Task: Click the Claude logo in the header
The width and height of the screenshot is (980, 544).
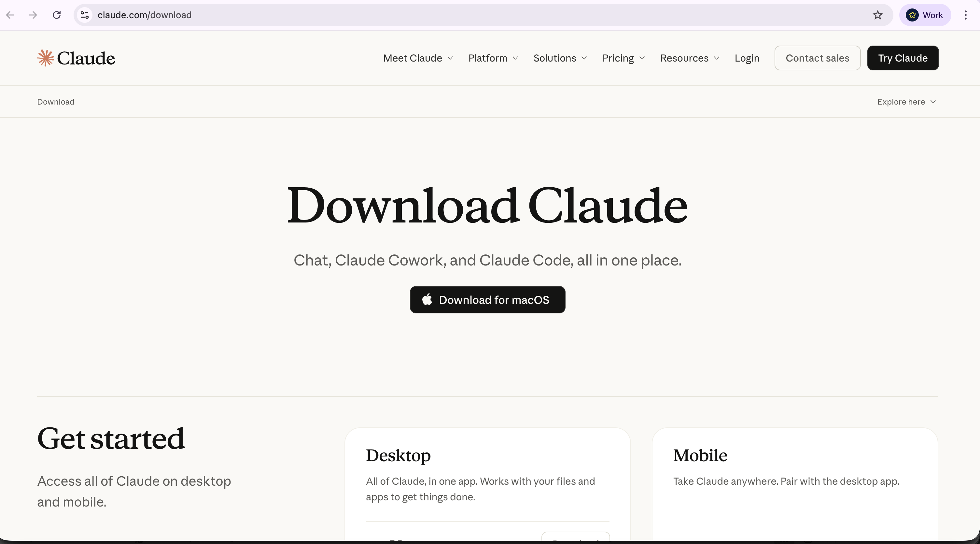Action: click(x=76, y=58)
